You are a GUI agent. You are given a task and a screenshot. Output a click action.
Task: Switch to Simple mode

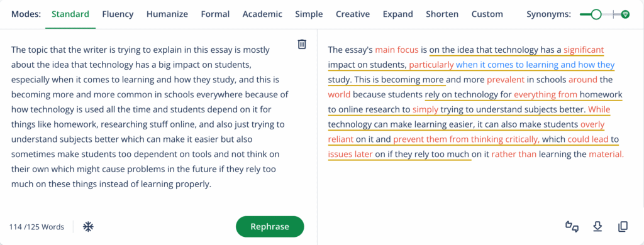(x=309, y=14)
